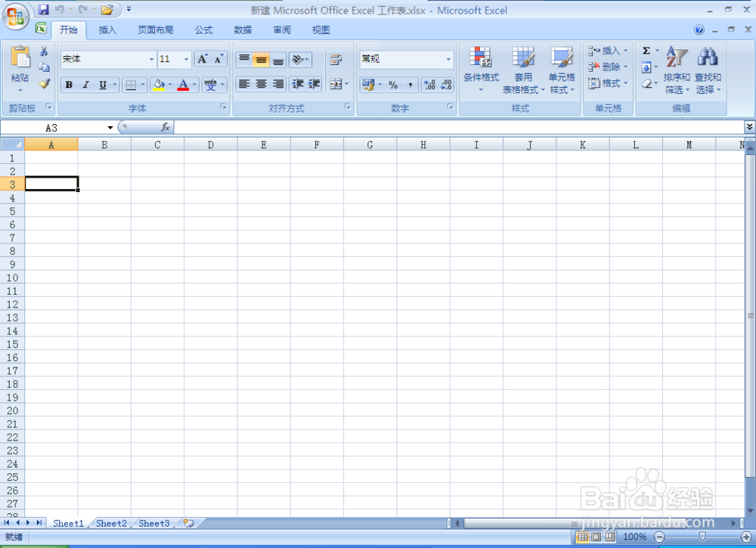Viewport: 756px width, 548px height.
Task: Switch to Sheet3 worksheet
Action: coord(153,523)
